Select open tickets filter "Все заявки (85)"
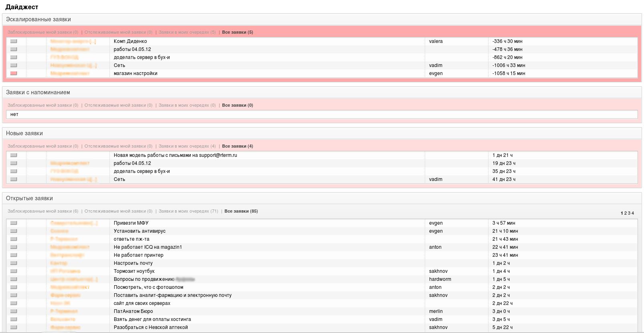The height and width of the screenshot is (333, 644). tap(241, 211)
